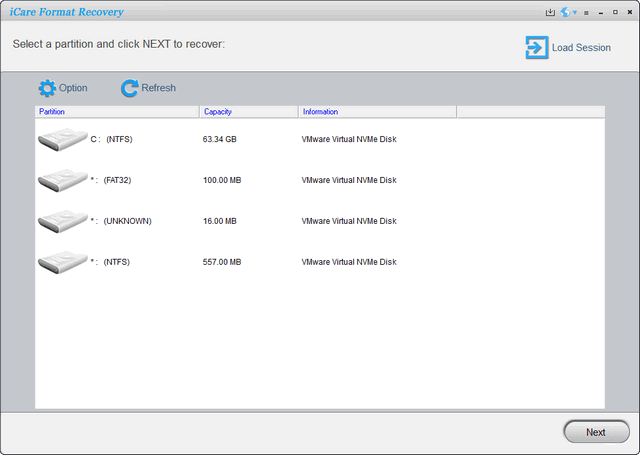Expand the language dropdown arrow
Viewport: 640px width, 455px height.
coord(574,14)
